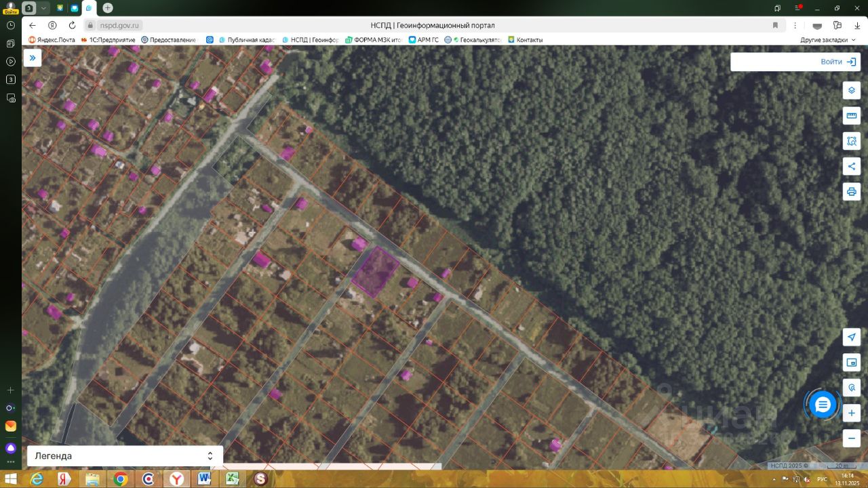Image resolution: width=868 pixels, height=488 pixels.
Task: Open the АРМ ГС bookmark
Action: 424,40
